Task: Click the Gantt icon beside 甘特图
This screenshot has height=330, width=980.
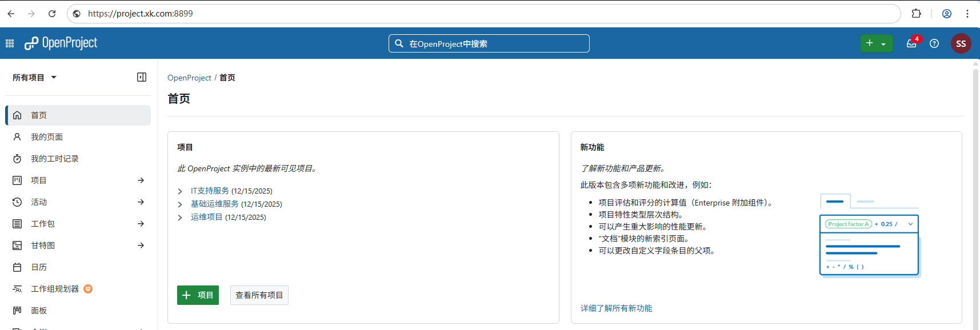Action: pos(17,246)
